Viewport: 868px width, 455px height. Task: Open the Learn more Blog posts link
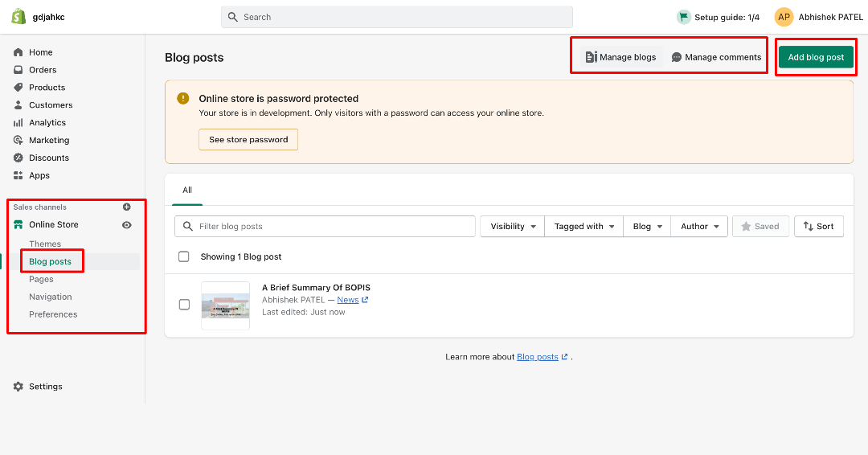tap(538, 357)
